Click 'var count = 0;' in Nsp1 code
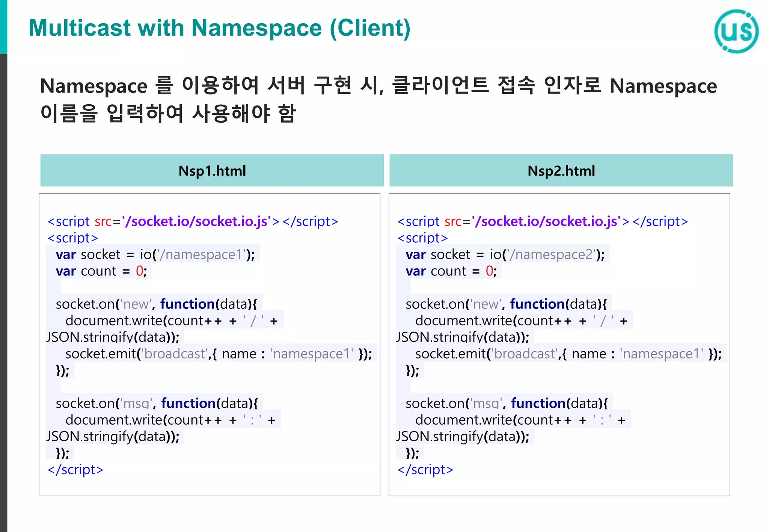 101,271
